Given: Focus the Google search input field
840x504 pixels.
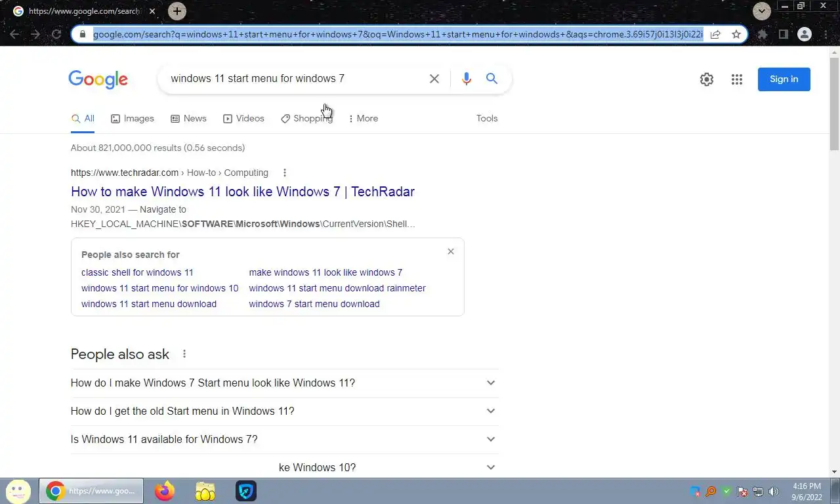Looking at the screenshot, I should (295, 79).
